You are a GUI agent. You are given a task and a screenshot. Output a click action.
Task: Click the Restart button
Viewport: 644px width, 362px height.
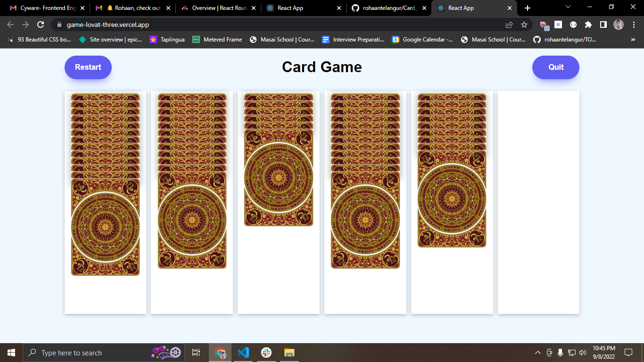click(88, 67)
